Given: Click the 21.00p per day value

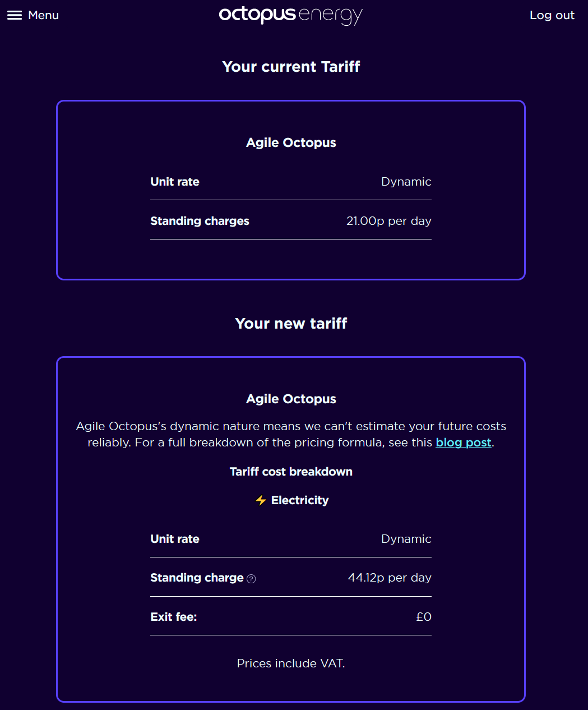Looking at the screenshot, I should coord(389,221).
